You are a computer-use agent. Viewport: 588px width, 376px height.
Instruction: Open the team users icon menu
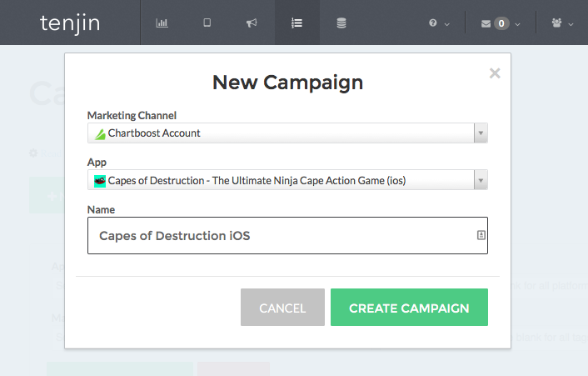click(x=557, y=23)
